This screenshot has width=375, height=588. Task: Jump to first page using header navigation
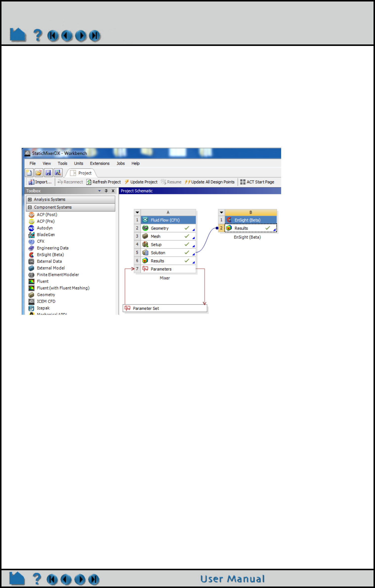53,36
